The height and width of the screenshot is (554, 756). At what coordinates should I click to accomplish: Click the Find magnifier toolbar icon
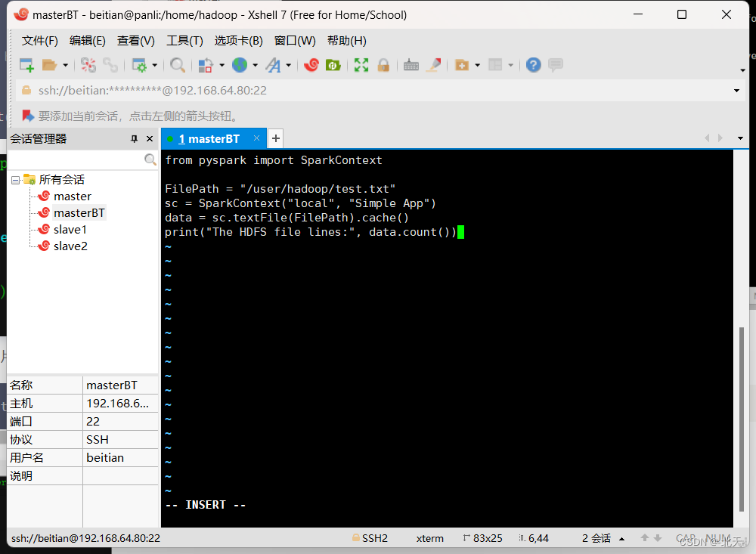point(178,64)
